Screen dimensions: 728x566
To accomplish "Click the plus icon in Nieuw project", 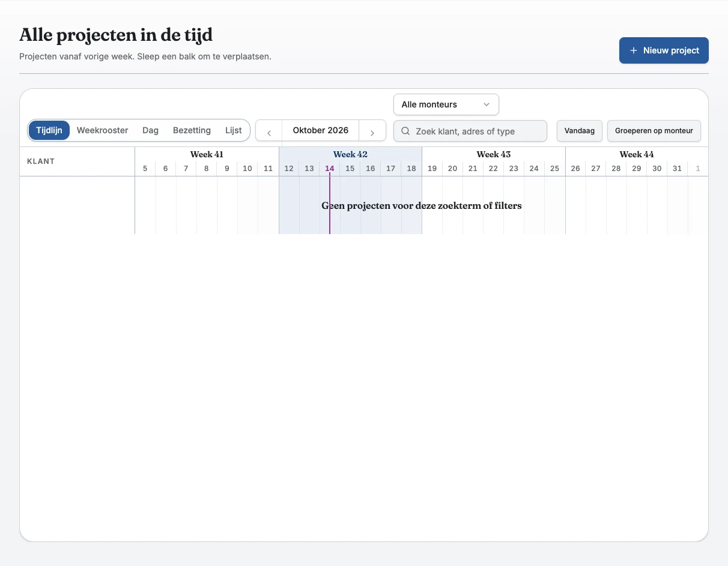I will pos(633,50).
